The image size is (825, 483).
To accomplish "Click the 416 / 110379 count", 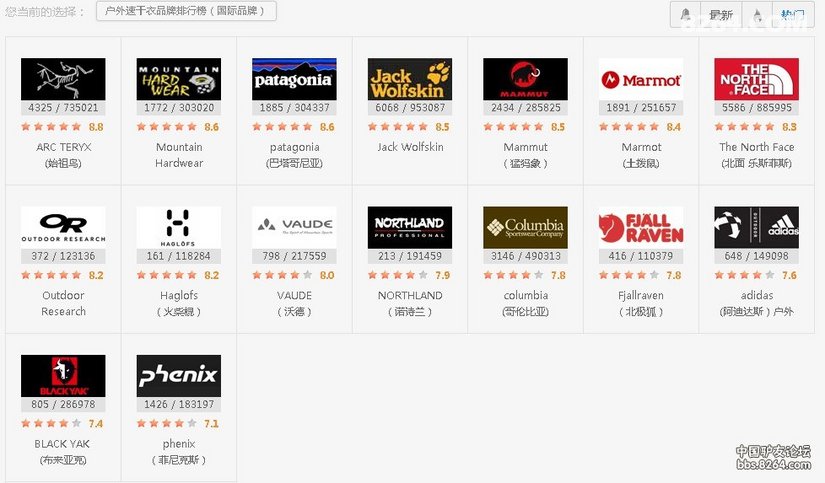I will 641,256.
